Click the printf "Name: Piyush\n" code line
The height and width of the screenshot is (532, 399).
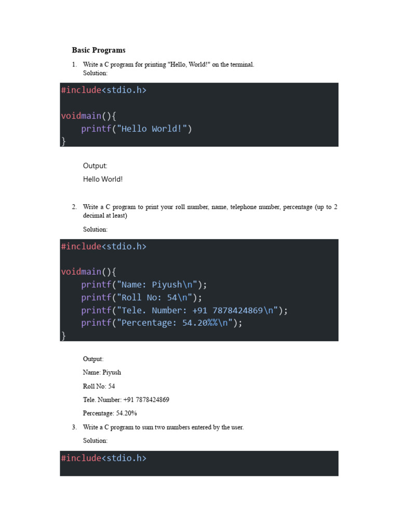(144, 285)
